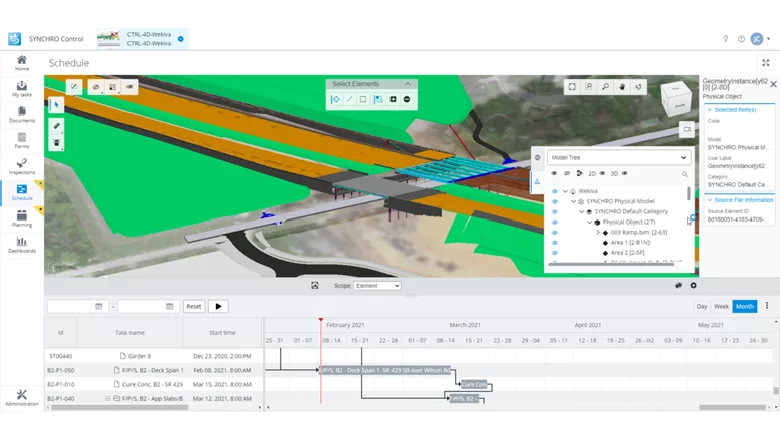Open Administration tools

[21, 398]
